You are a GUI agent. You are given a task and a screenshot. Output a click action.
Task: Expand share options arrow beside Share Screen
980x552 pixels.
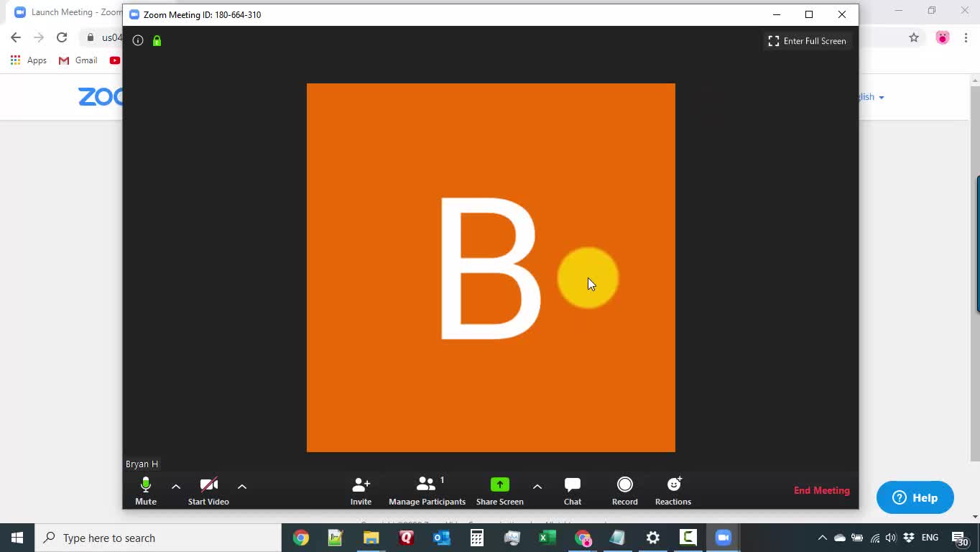point(537,487)
